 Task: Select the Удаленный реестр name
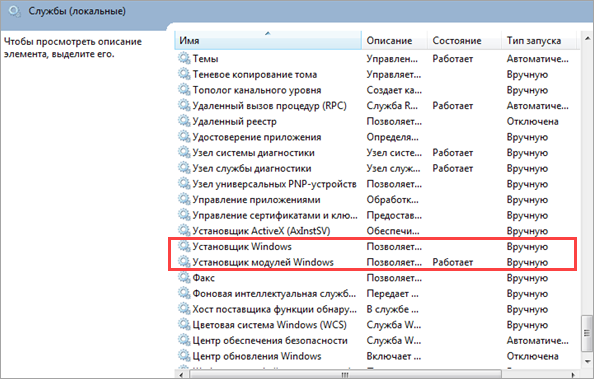click(234, 121)
